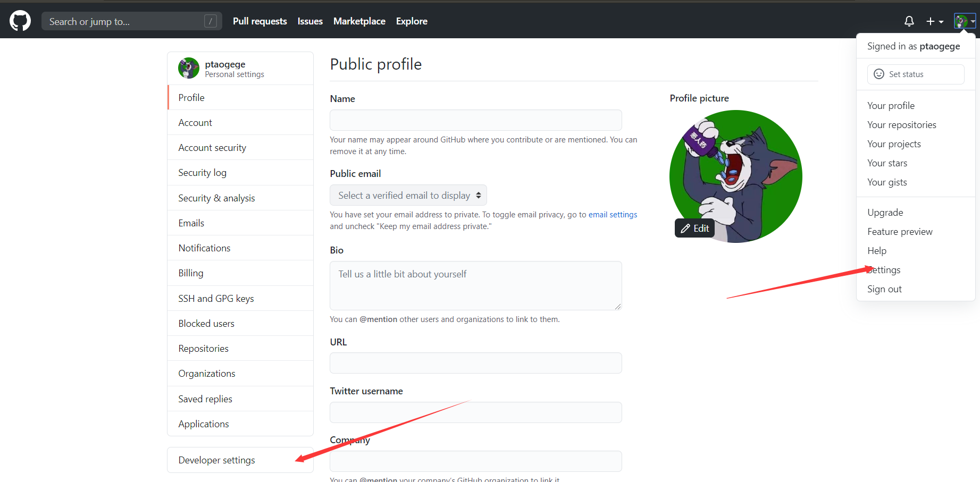Select Upgrade in user menu
The image size is (980, 482).
point(916,212)
